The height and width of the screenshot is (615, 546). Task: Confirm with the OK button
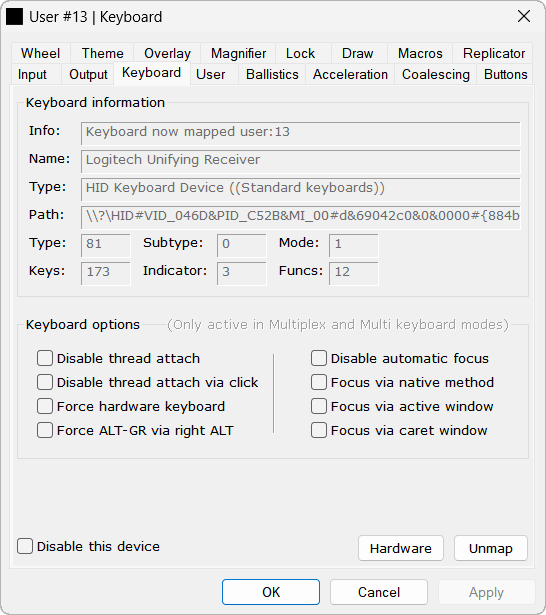coord(271,592)
